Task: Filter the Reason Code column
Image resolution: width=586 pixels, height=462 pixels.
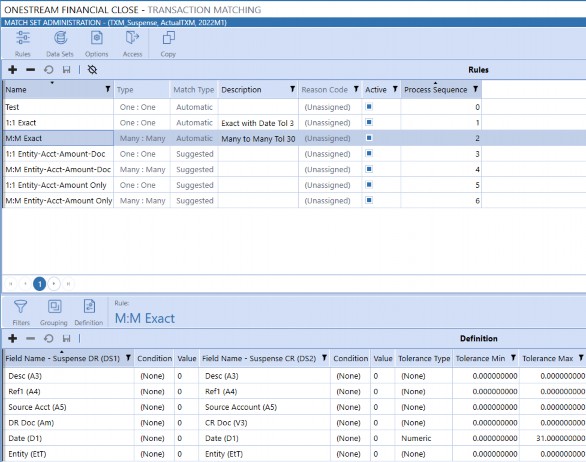Action: coord(356,89)
